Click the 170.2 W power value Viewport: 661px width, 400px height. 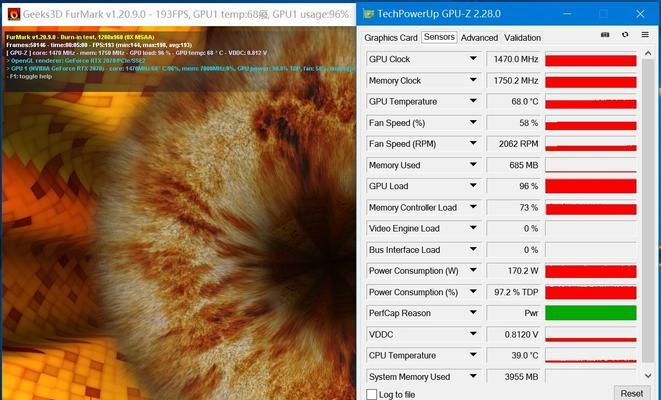[513, 271]
